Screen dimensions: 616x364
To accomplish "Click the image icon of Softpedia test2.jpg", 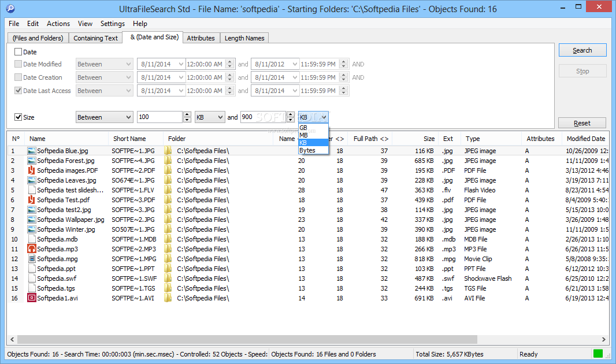I will [31, 210].
